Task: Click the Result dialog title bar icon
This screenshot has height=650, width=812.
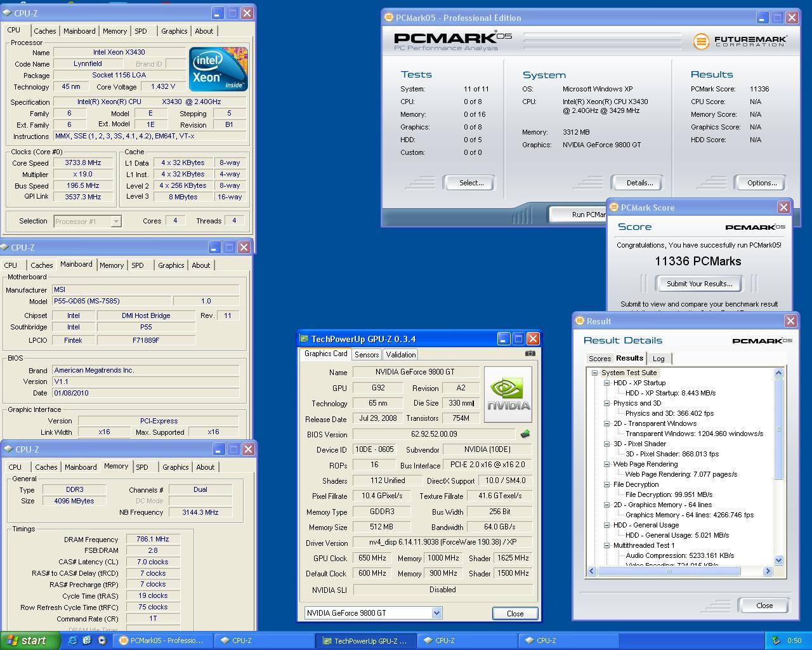Action: coord(580,321)
